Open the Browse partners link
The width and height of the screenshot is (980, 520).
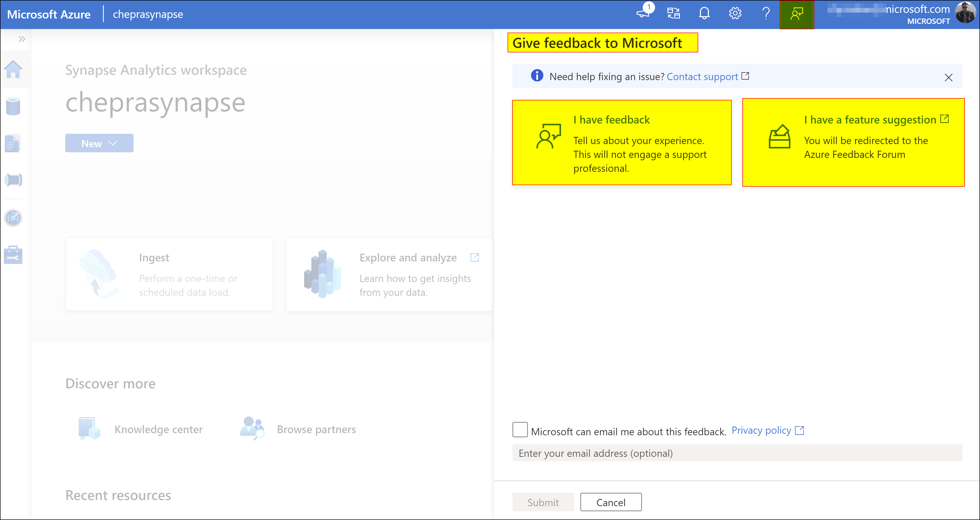click(x=316, y=429)
